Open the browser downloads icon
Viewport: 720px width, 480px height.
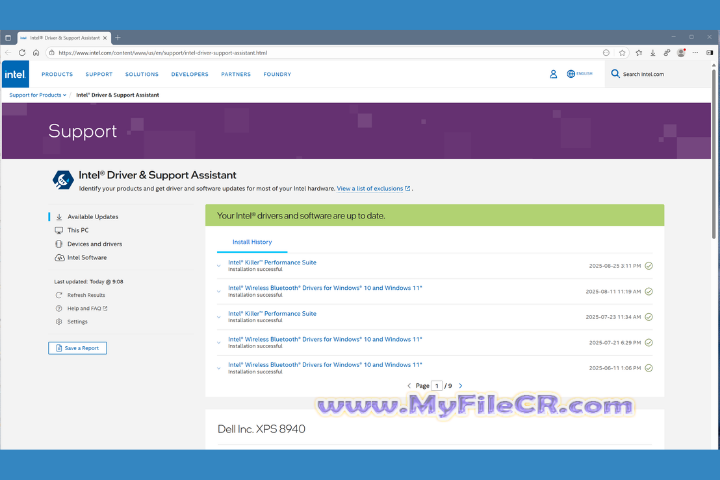(652, 53)
